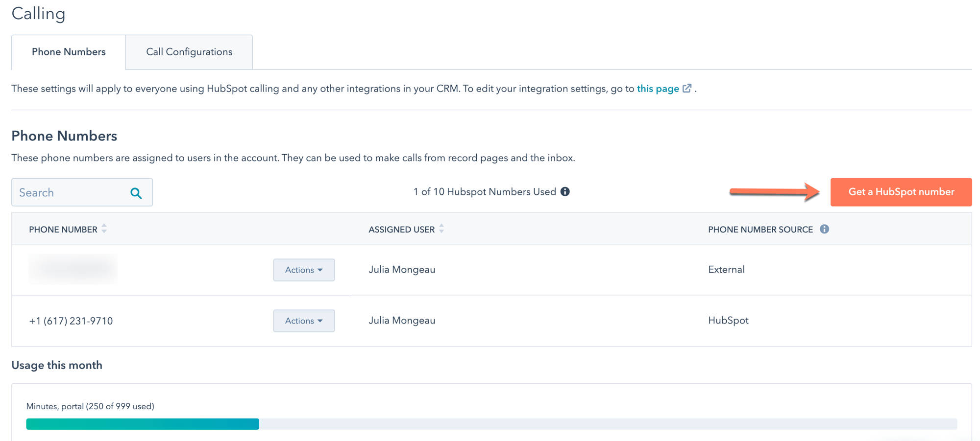Open the Call Configurations tab
This screenshot has width=980, height=441.
189,52
